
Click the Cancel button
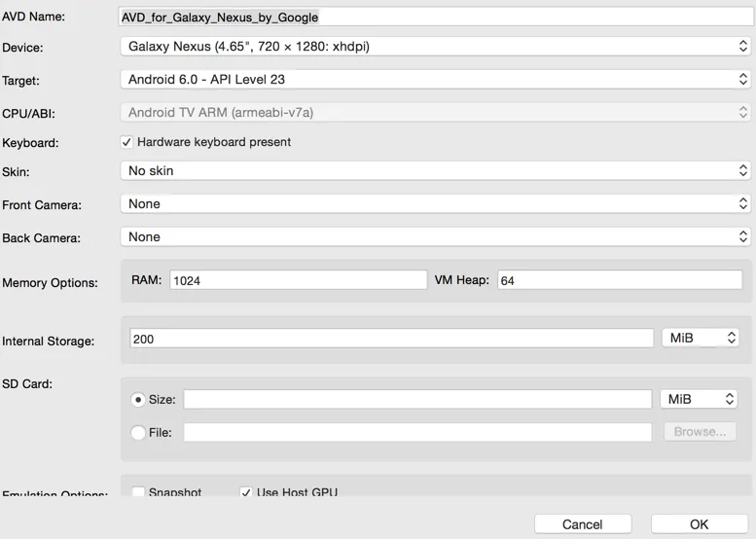583,524
